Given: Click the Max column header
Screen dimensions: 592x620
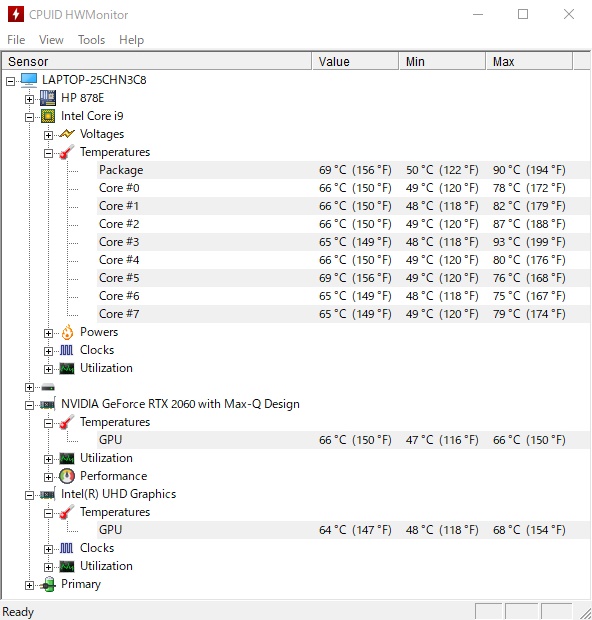Looking at the screenshot, I should (529, 61).
